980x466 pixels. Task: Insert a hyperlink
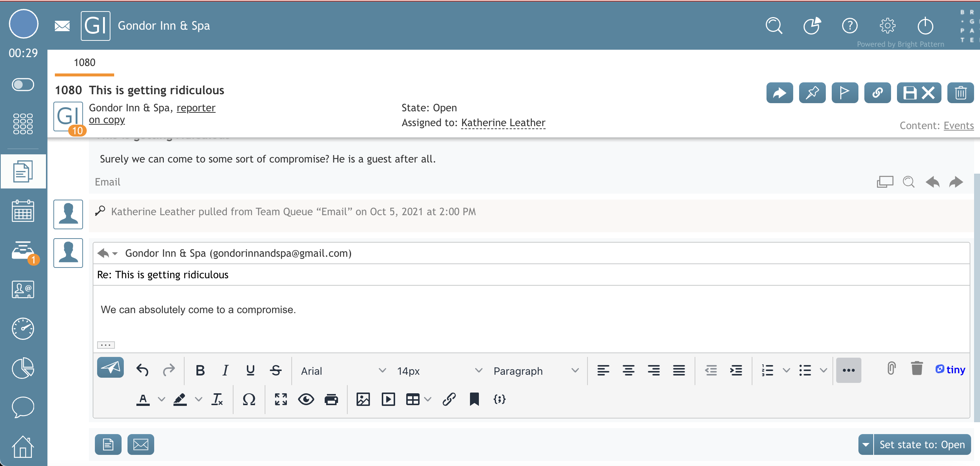[x=449, y=399]
